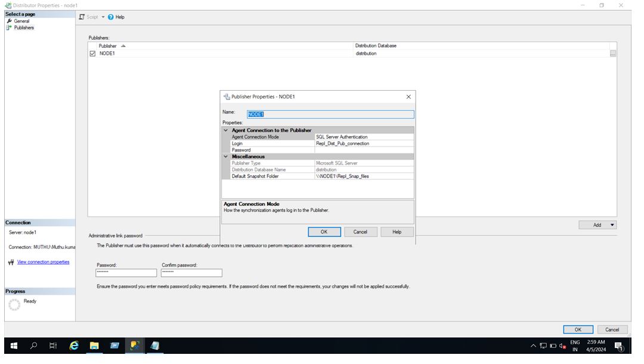Launch Internet Explorer from the taskbar
This screenshot has height=364, width=644.
(x=74, y=346)
